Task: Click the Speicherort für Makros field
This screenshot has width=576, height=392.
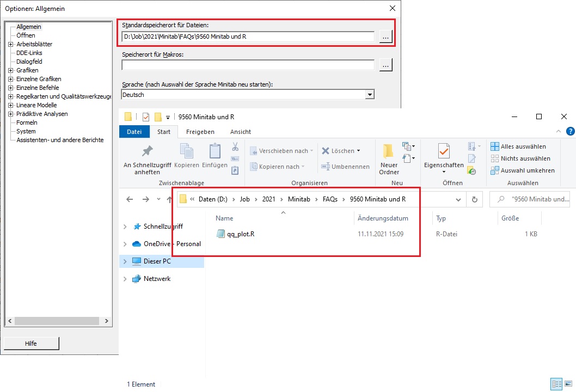Action: coord(248,65)
